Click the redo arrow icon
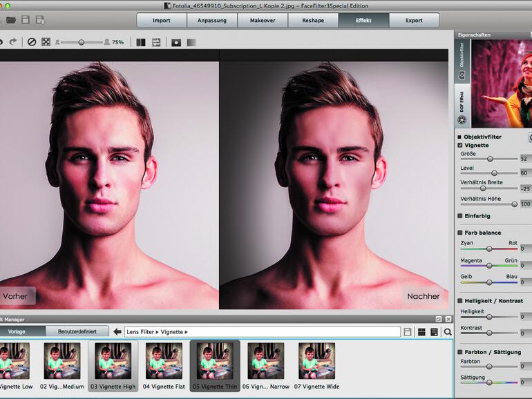The width and height of the screenshot is (532, 399). [12, 42]
